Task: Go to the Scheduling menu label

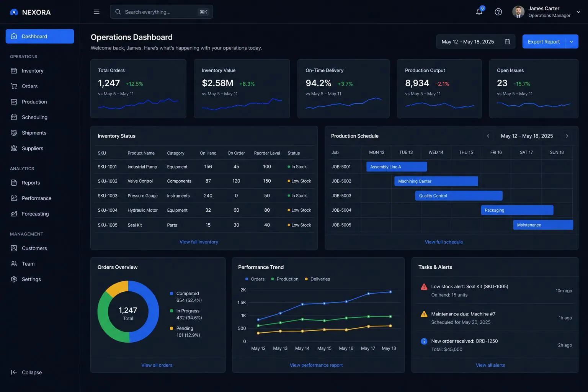Action: pos(34,117)
